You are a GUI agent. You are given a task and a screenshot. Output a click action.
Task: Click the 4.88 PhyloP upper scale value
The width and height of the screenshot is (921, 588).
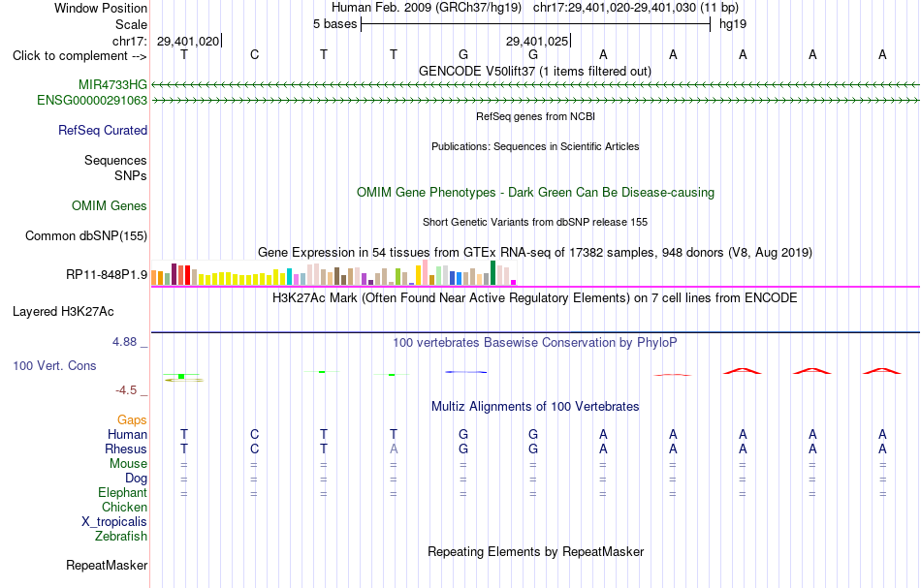[x=124, y=342]
